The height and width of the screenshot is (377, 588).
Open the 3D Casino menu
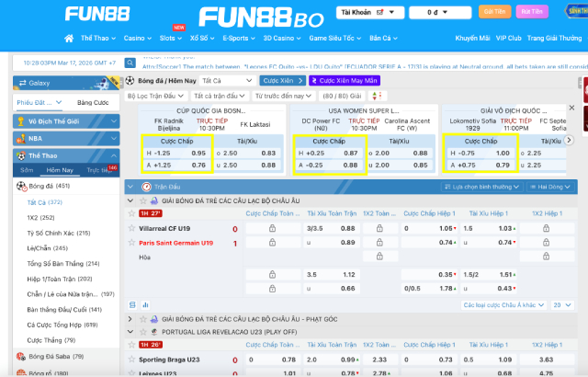tap(282, 39)
